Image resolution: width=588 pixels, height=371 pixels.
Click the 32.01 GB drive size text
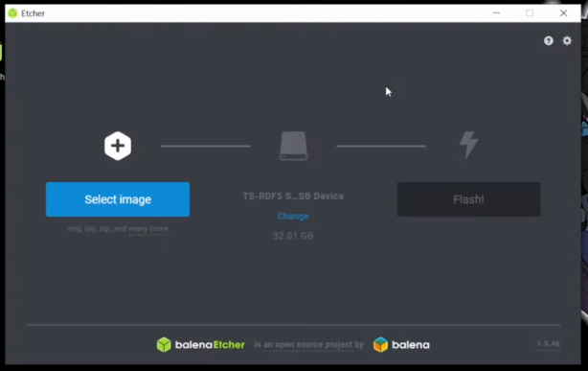coord(293,236)
